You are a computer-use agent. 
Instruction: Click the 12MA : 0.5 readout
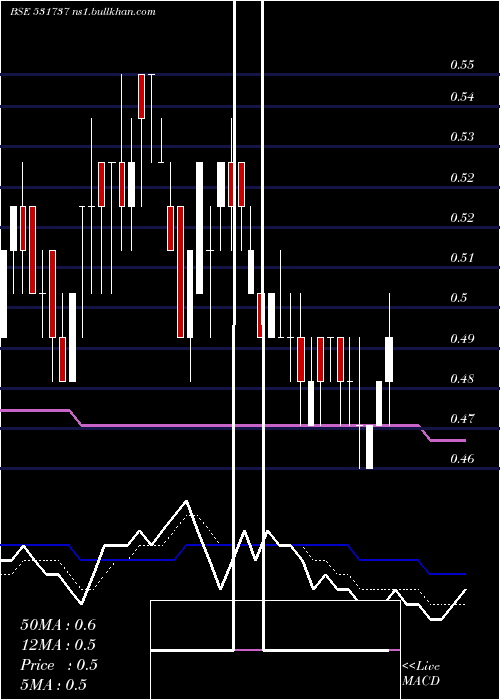click(58, 645)
